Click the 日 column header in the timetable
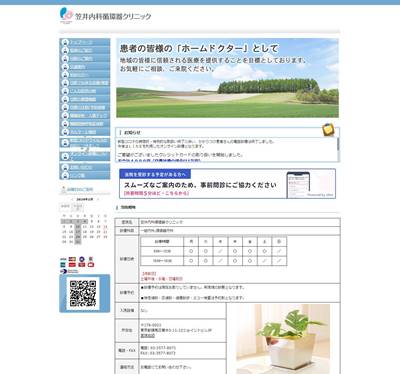 [x=279, y=242]
